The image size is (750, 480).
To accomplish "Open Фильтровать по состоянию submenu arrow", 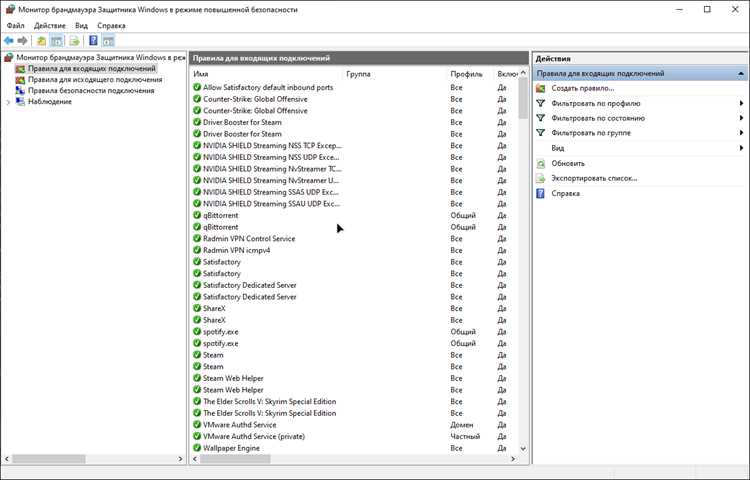I will (x=741, y=118).
